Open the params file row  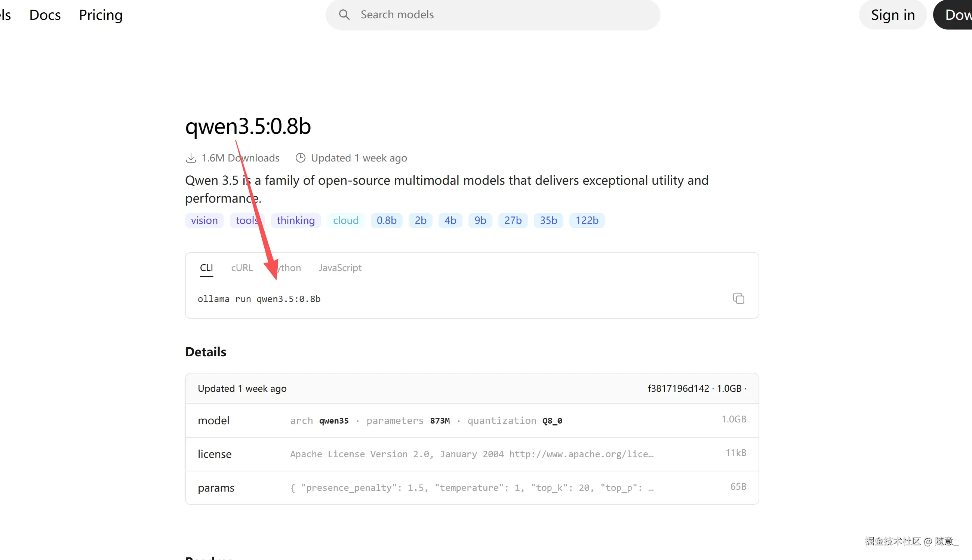(471, 488)
